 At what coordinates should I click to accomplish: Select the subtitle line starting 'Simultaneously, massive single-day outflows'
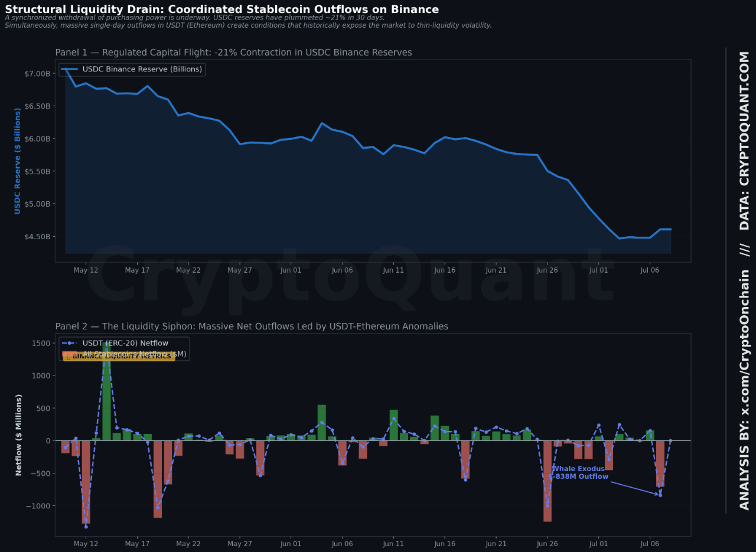[249, 25]
